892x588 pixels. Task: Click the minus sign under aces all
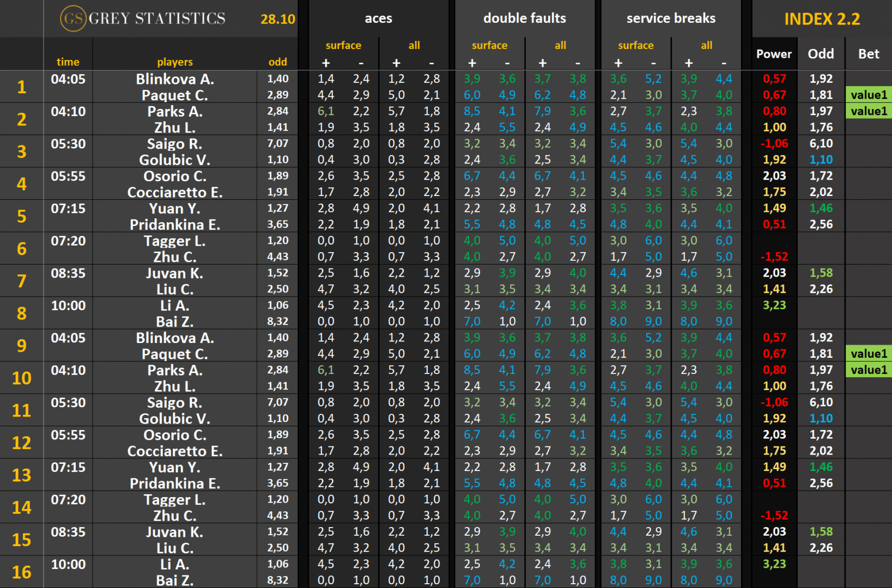[x=432, y=63]
